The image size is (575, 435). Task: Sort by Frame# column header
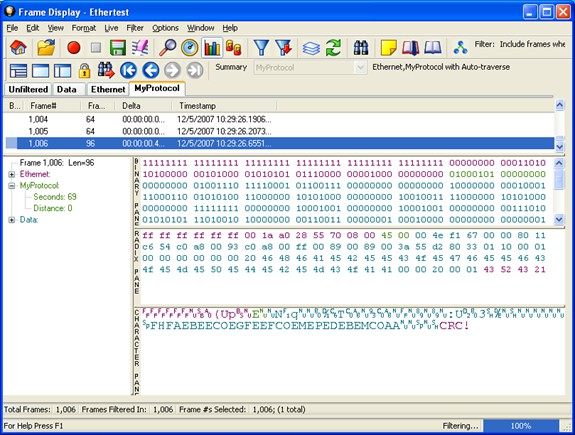tap(51, 106)
